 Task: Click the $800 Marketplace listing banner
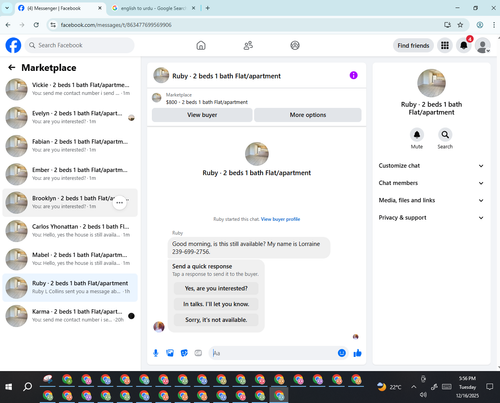[257, 98]
